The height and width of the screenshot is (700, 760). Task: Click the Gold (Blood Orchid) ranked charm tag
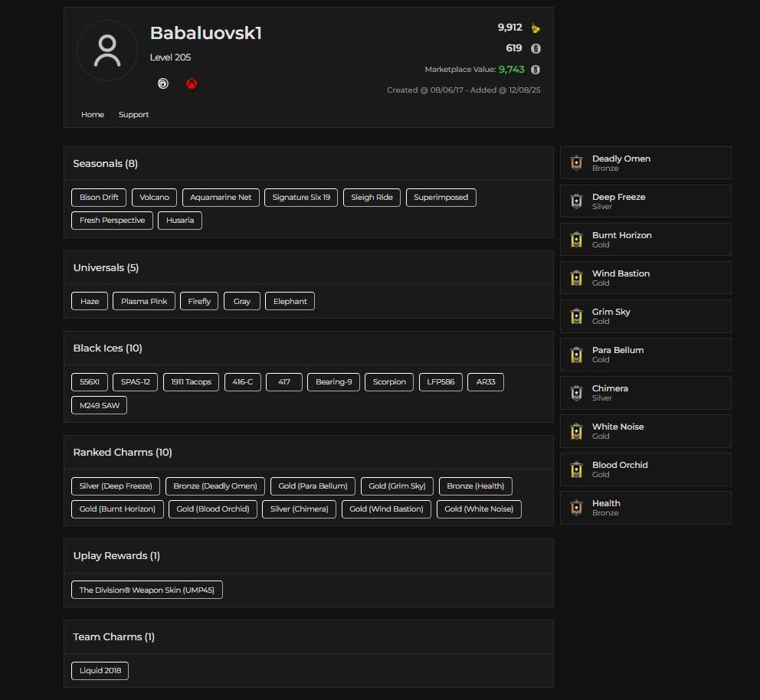(x=213, y=509)
